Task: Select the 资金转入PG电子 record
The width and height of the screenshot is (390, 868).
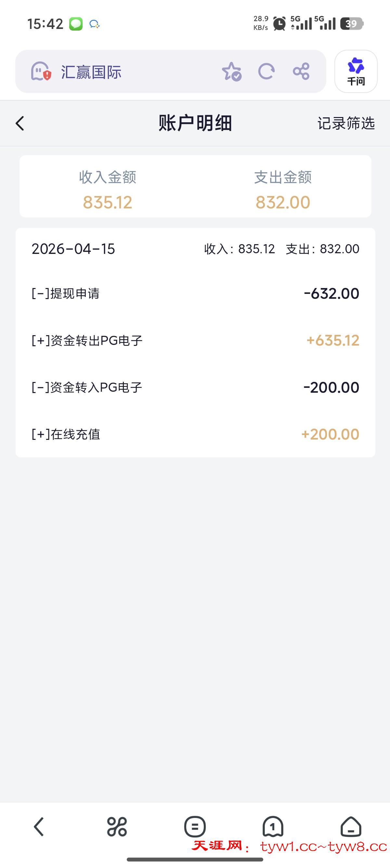Action: click(x=195, y=388)
